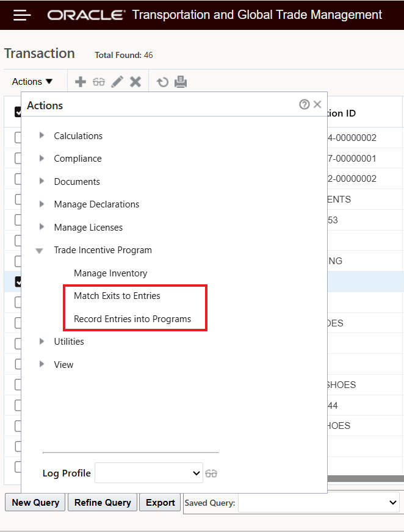Expand the Utilities tree node
The height and width of the screenshot is (532, 404).
(x=41, y=341)
